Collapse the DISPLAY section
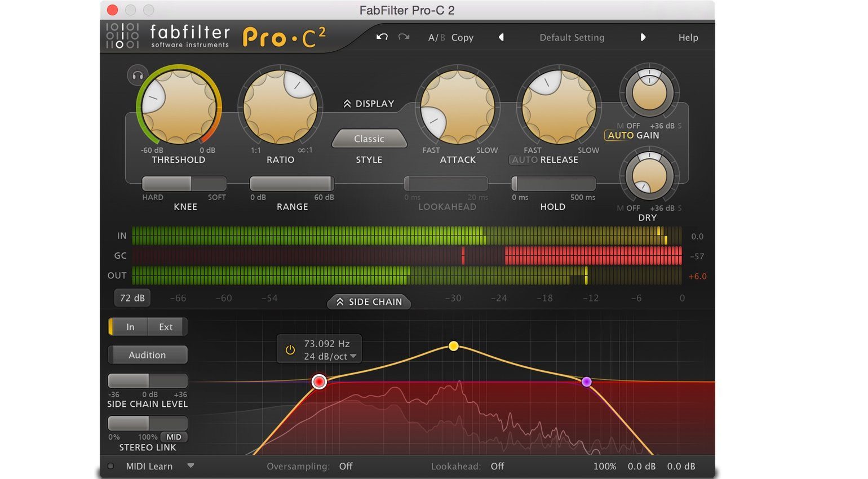Viewport: 868px width, 479px height. pos(369,103)
